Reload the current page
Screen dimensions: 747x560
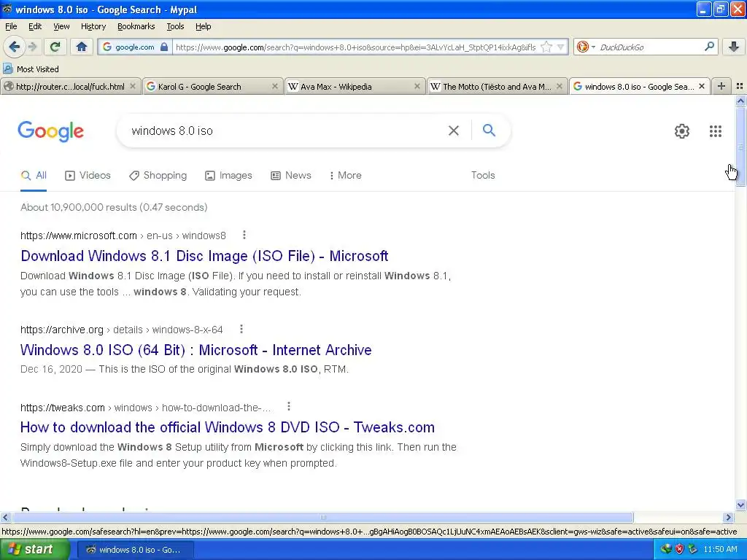pos(55,47)
